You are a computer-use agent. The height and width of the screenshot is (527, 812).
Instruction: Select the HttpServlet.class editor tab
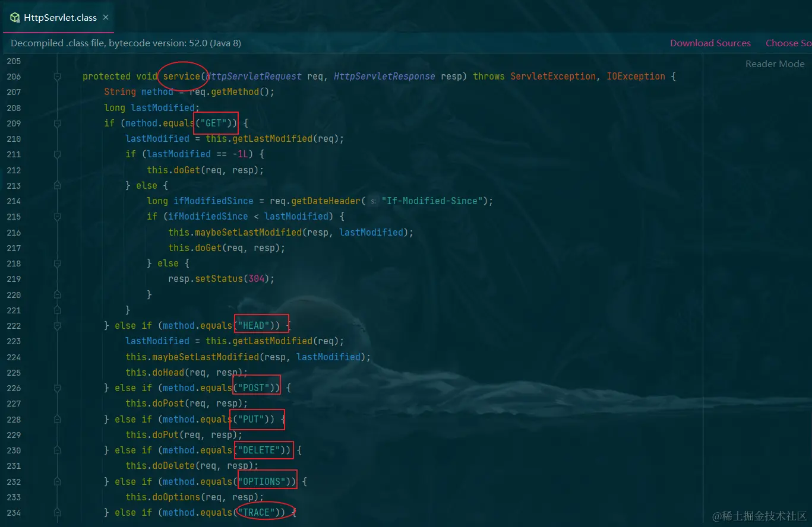click(x=59, y=17)
